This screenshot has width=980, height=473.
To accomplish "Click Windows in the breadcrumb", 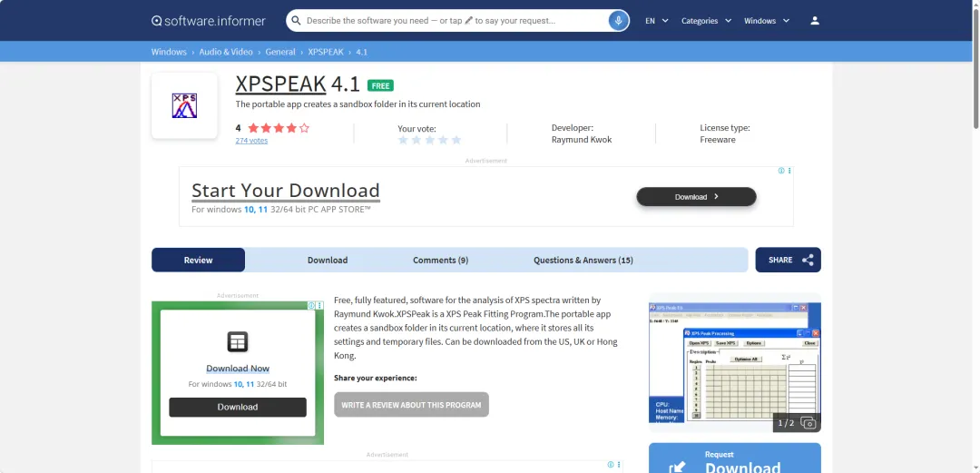I will point(169,52).
